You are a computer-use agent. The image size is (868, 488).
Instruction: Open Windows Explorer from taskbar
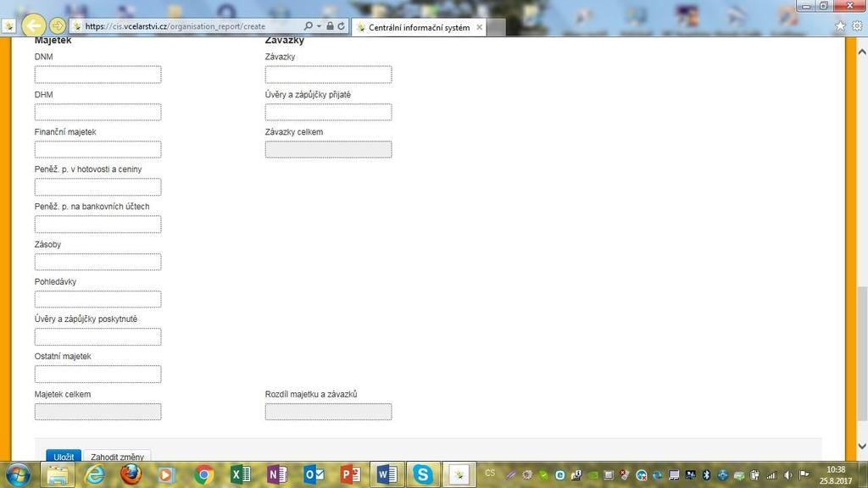pos(58,474)
